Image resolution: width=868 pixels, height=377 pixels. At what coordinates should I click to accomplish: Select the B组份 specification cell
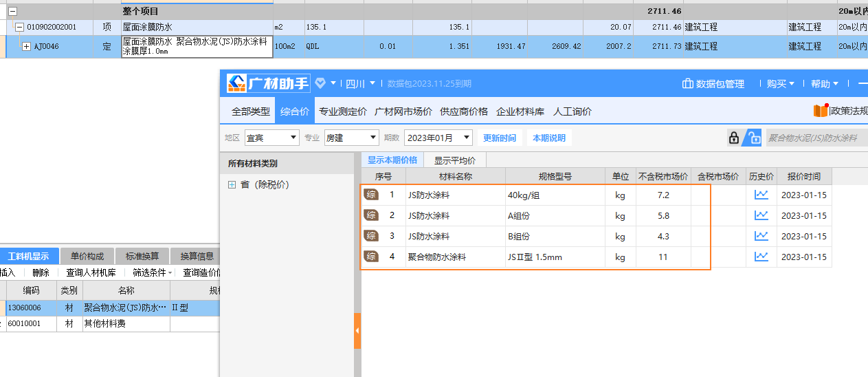555,236
